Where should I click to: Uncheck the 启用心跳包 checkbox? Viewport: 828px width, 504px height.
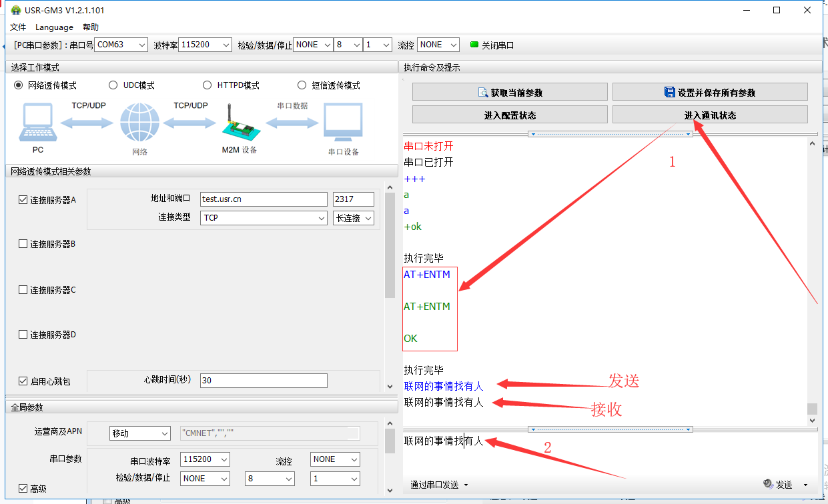coord(23,381)
